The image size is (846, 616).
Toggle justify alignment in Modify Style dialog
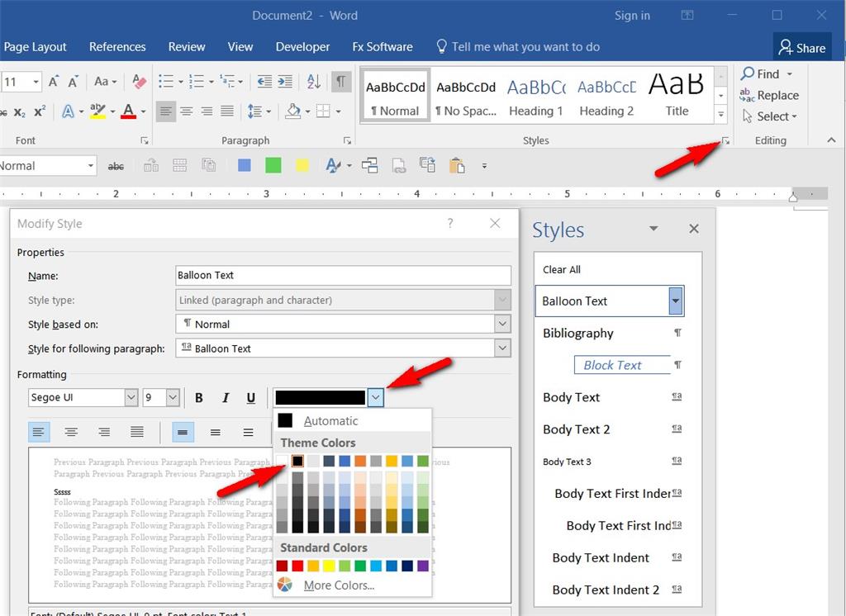(137, 432)
